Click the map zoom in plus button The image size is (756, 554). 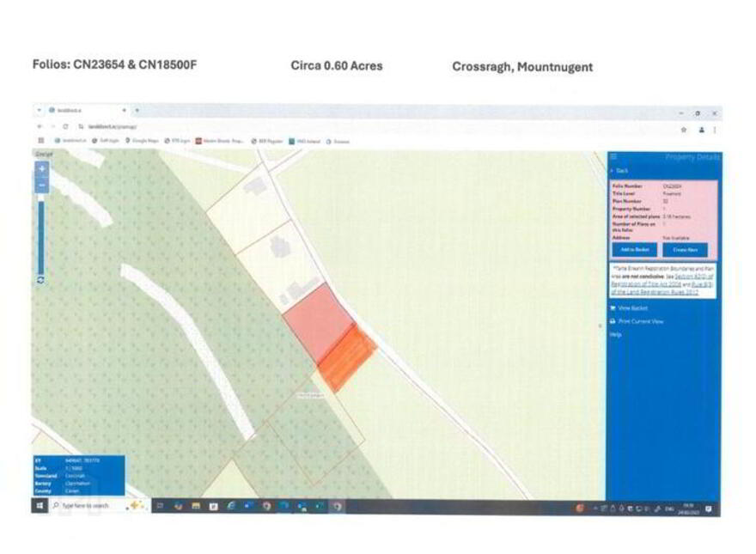click(x=42, y=169)
